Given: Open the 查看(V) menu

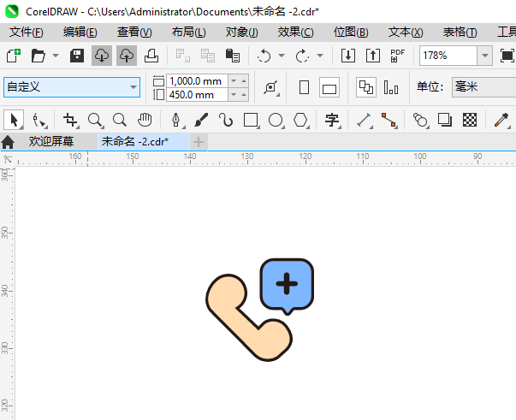Looking at the screenshot, I should point(134,33).
